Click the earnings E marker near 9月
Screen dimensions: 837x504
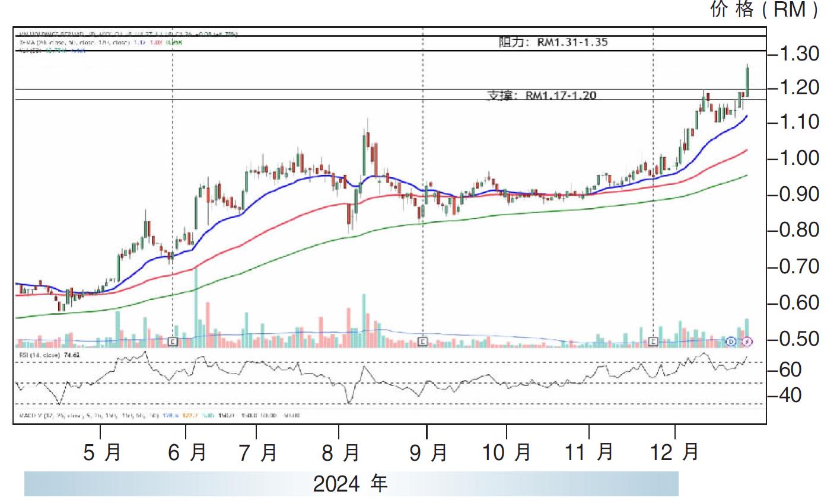pyautogui.click(x=423, y=342)
